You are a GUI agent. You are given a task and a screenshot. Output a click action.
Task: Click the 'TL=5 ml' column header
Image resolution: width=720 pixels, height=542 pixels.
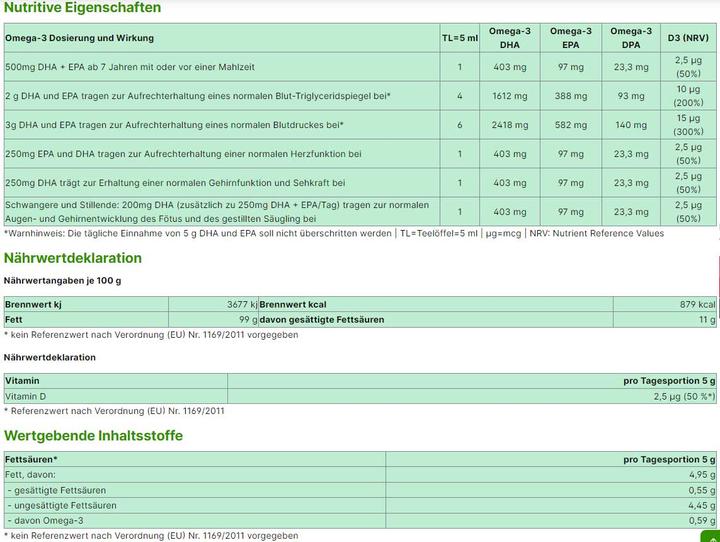460,38
